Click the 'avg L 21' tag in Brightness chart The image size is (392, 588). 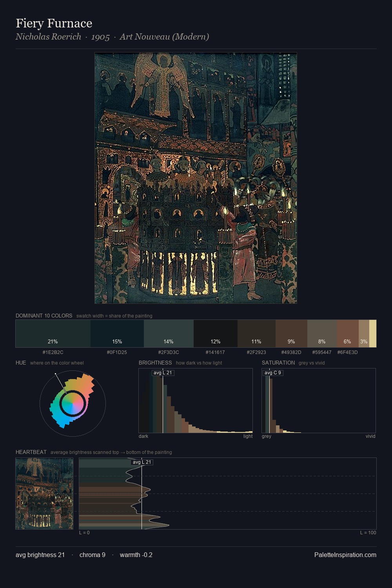coord(163,373)
